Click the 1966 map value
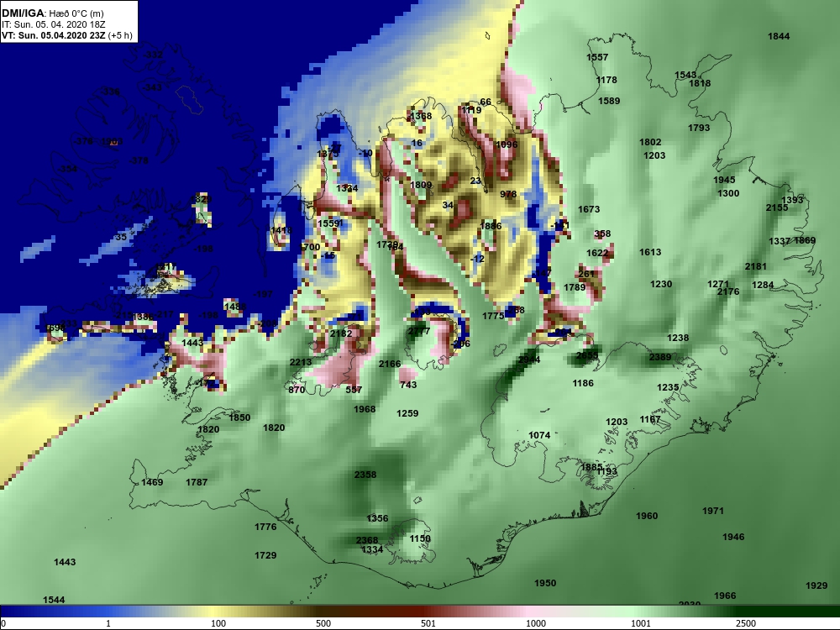Image resolution: width=840 pixels, height=630 pixels. [x=725, y=596]
